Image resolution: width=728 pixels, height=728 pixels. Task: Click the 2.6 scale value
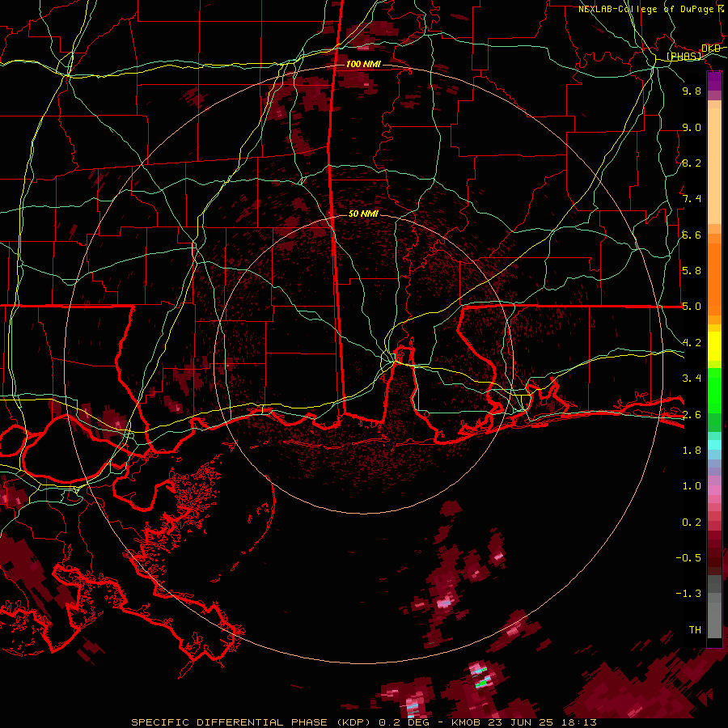[692, 415]
